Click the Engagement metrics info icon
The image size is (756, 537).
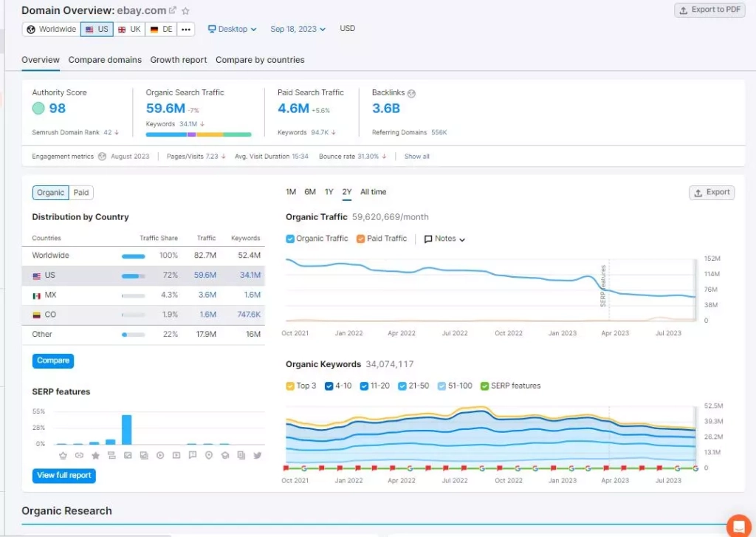point(102,157)
